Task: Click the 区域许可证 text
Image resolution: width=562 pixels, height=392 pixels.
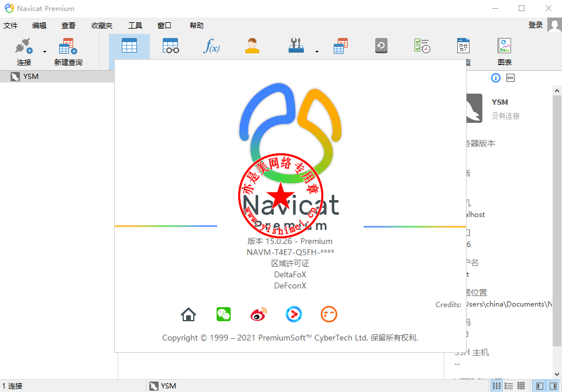Action: [x=290, y=263]
